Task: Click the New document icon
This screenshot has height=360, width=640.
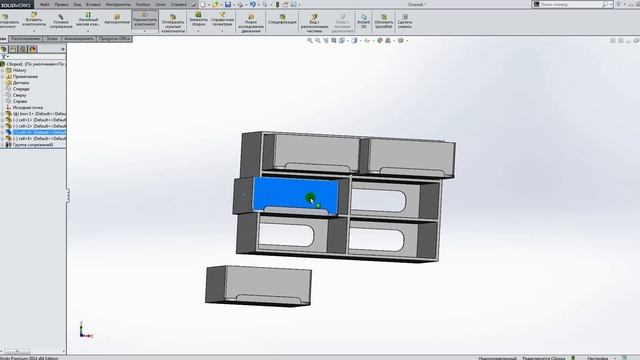Action: (x=203, y=4)
